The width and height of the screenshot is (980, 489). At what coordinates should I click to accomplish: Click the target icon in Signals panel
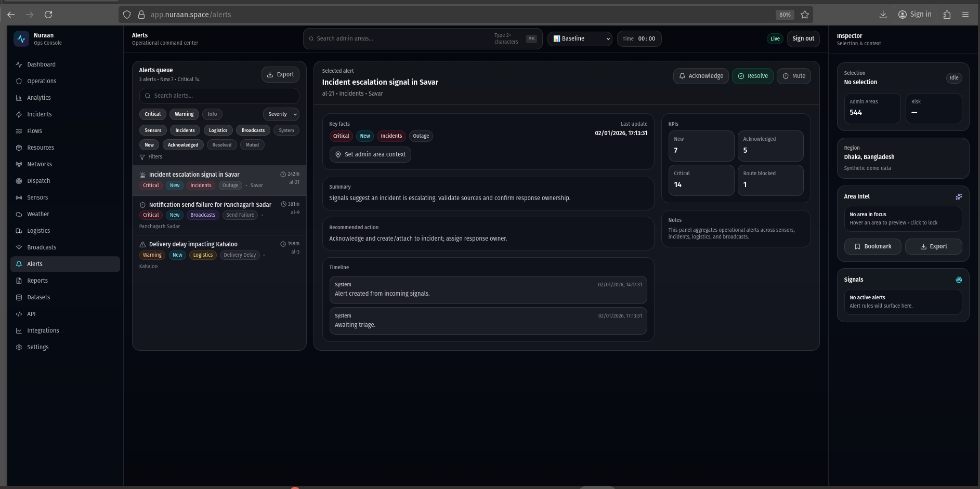coord(958,280)
